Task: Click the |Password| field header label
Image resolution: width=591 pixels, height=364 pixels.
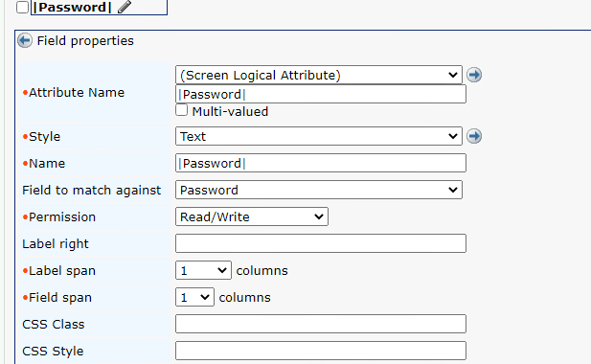Action: 73,7
